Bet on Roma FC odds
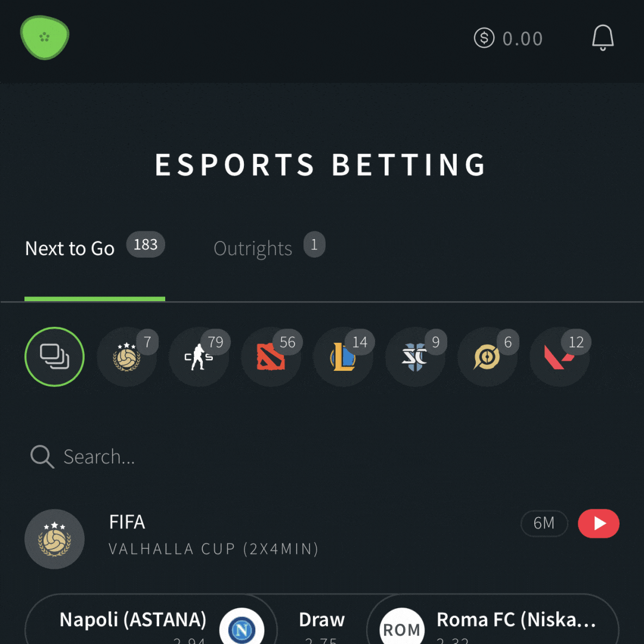Image resolution: width=644 pixels, height=644 pixels. click(493, 619)
